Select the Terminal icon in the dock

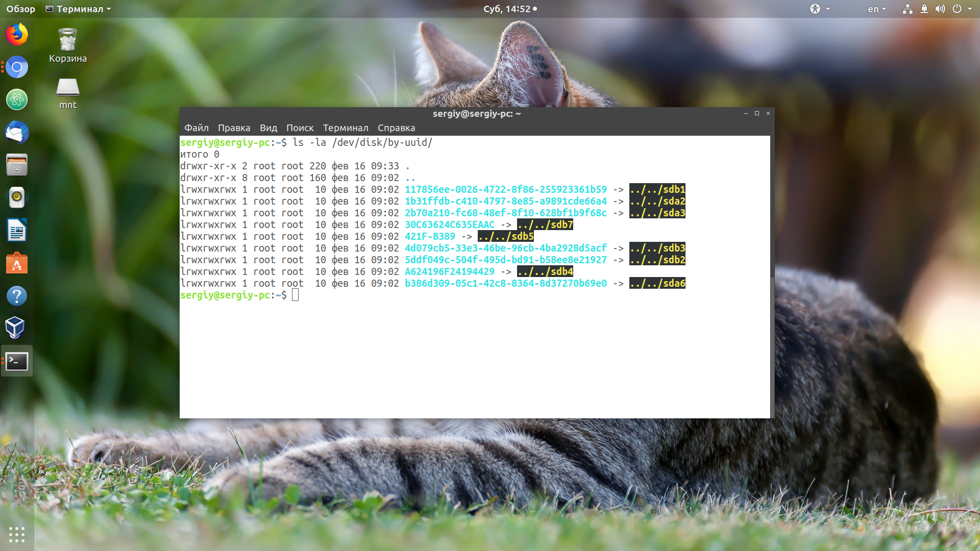(17, 361)
